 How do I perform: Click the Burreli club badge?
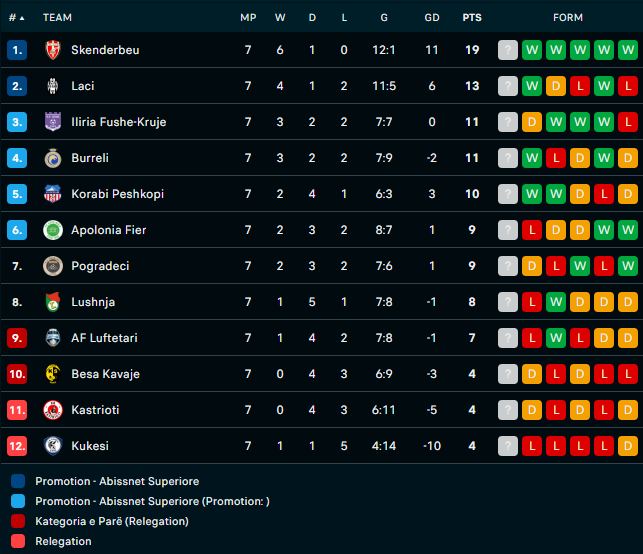click(x=53, y=158)
